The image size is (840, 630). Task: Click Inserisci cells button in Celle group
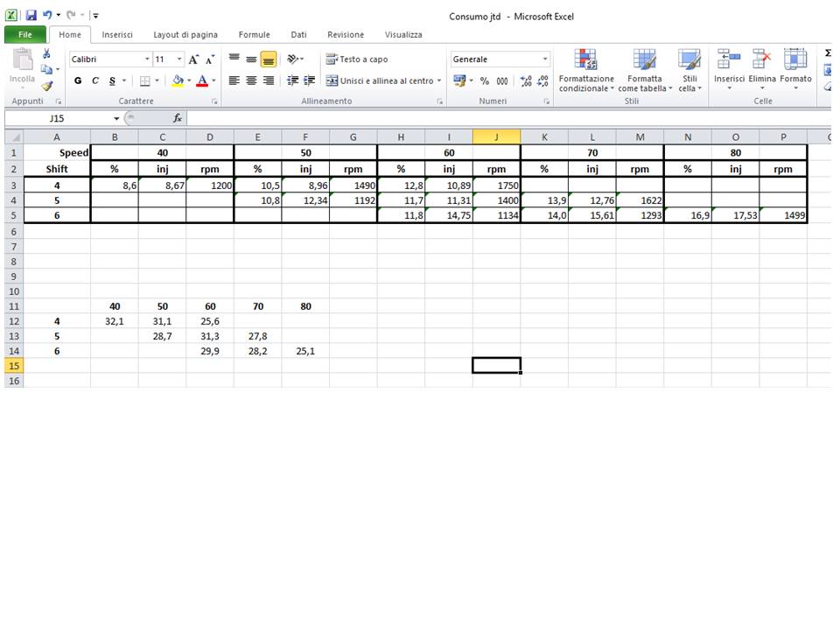tap(729, 69)
